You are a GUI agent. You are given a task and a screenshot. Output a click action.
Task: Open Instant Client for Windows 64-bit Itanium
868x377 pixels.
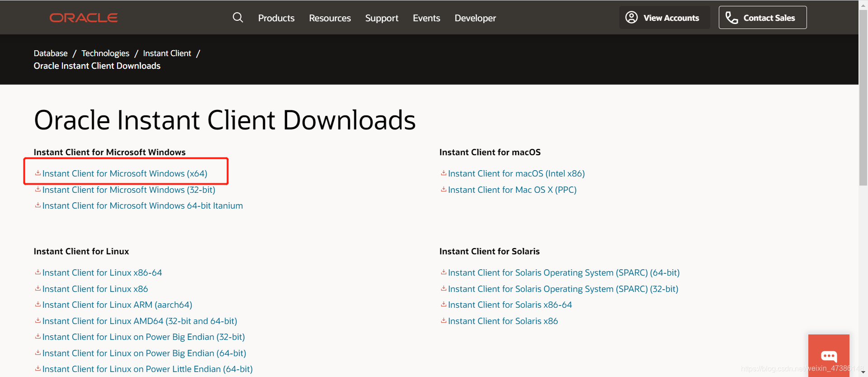pyautogui.click(x=142, y=205)
